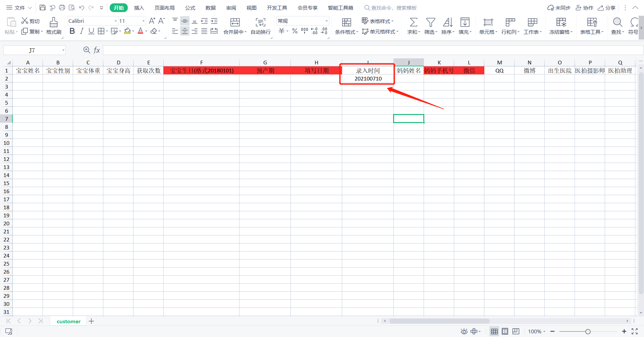Click the 分享 (Share) button
The image size is (644, 337).
(x=607, y=8)
